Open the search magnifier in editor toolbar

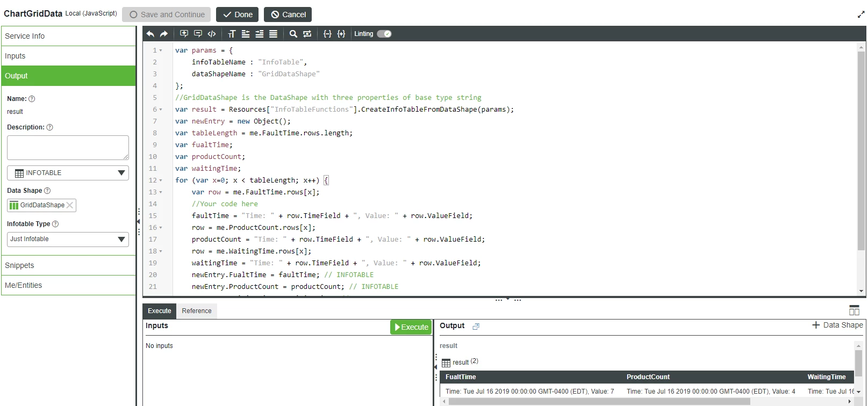(x=293, y=34)
